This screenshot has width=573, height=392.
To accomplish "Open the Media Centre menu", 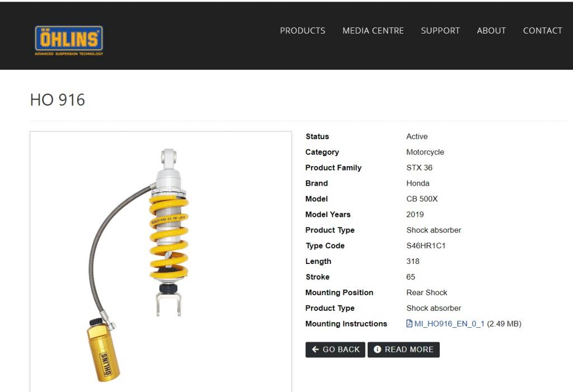I will tap(373, 31).
